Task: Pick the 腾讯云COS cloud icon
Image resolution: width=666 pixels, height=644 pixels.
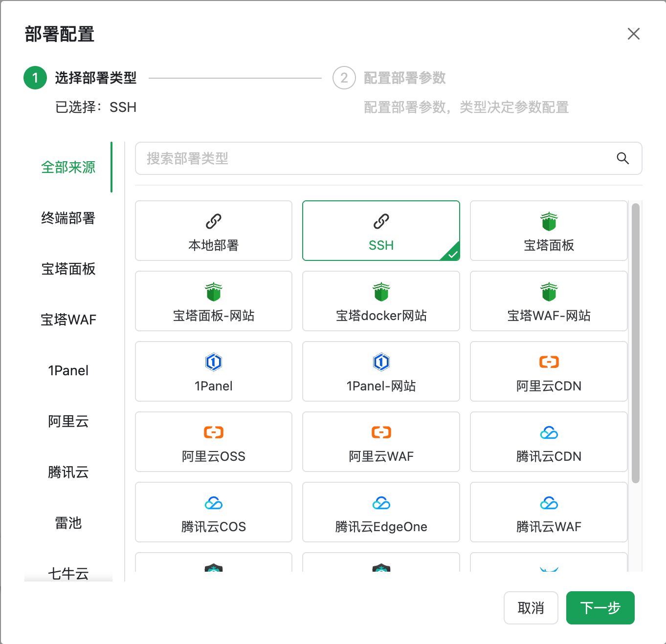Action: [x=214, y=503]
